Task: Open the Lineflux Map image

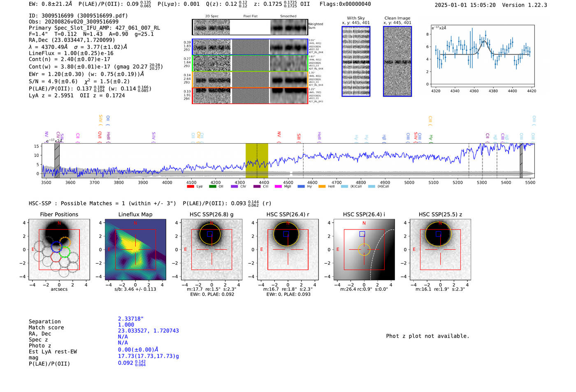Action: point(135,250)
